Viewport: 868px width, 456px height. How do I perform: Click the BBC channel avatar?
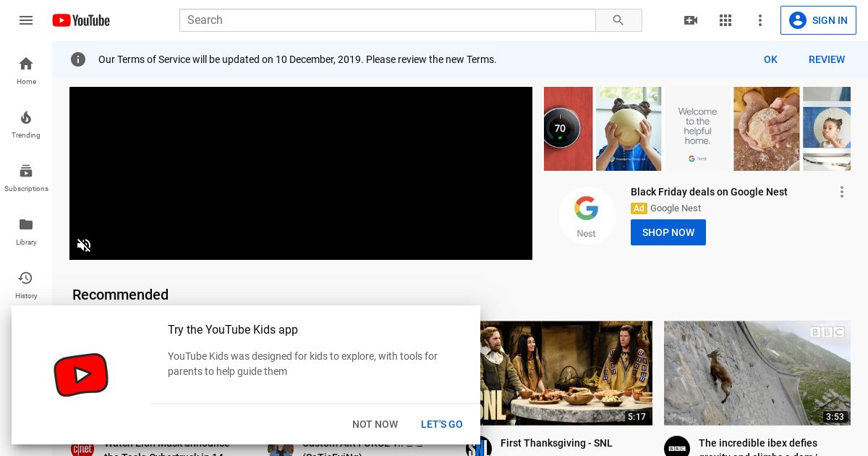coord(677,446)
